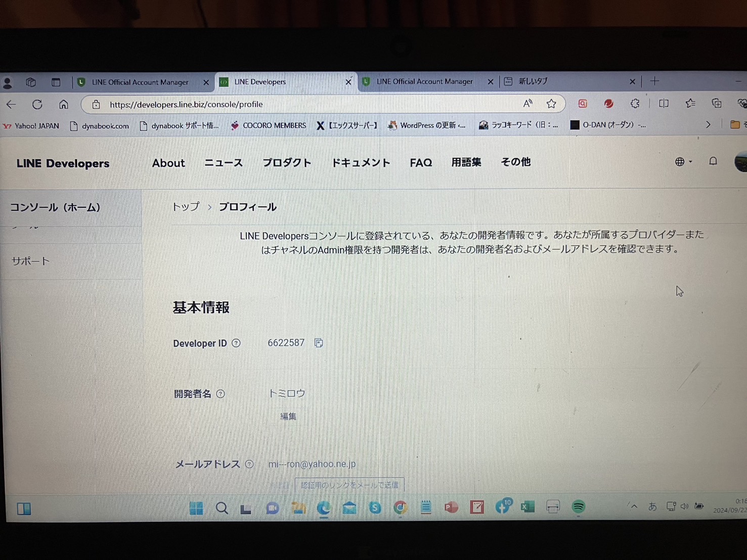Open the Workspaces icon in tab bar

[31, 82]
